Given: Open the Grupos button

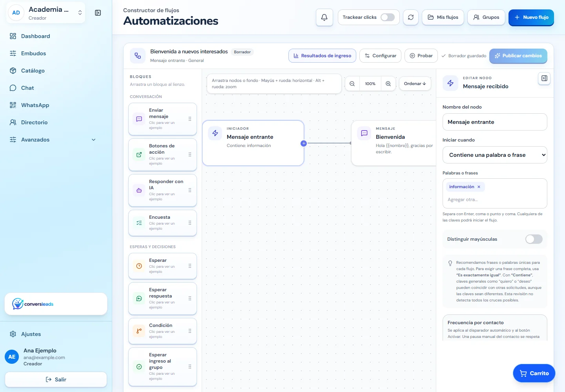Looking at the screenshot, I should pos(486,17).
